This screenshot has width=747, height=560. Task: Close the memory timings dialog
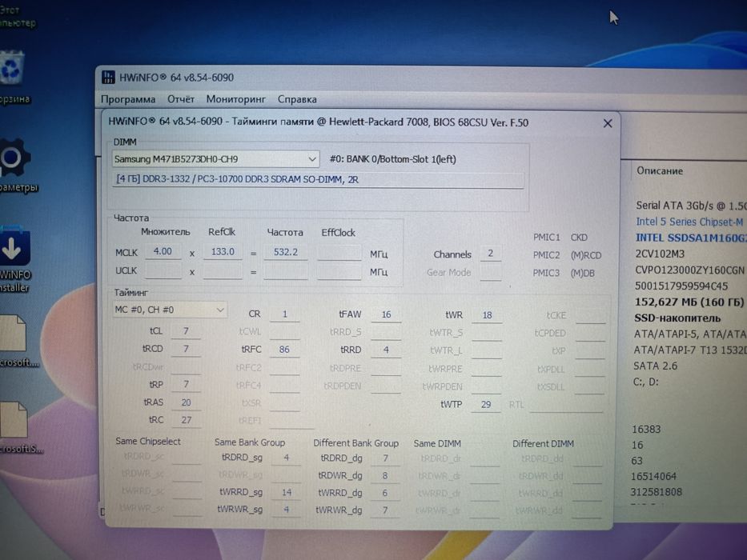(608, 123)
